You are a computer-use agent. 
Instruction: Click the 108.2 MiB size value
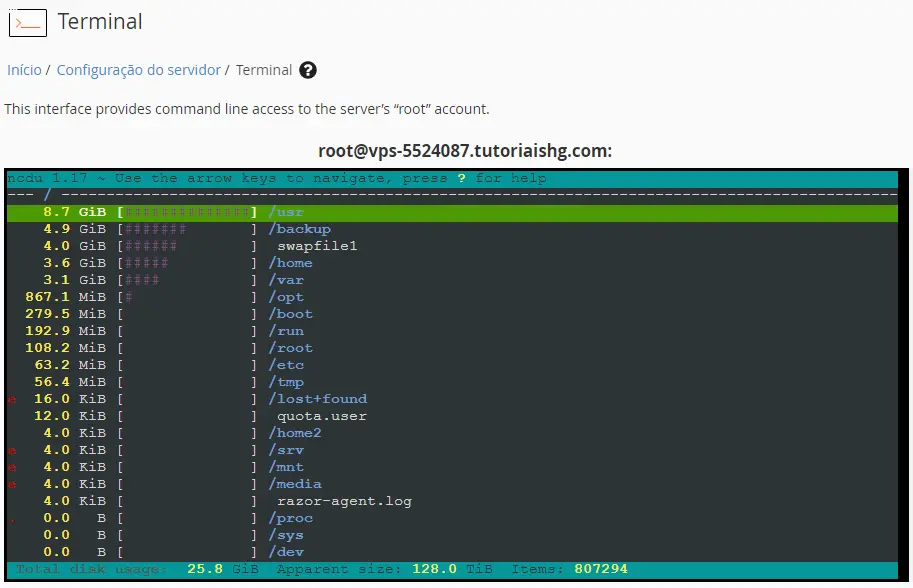pos(66,348)
